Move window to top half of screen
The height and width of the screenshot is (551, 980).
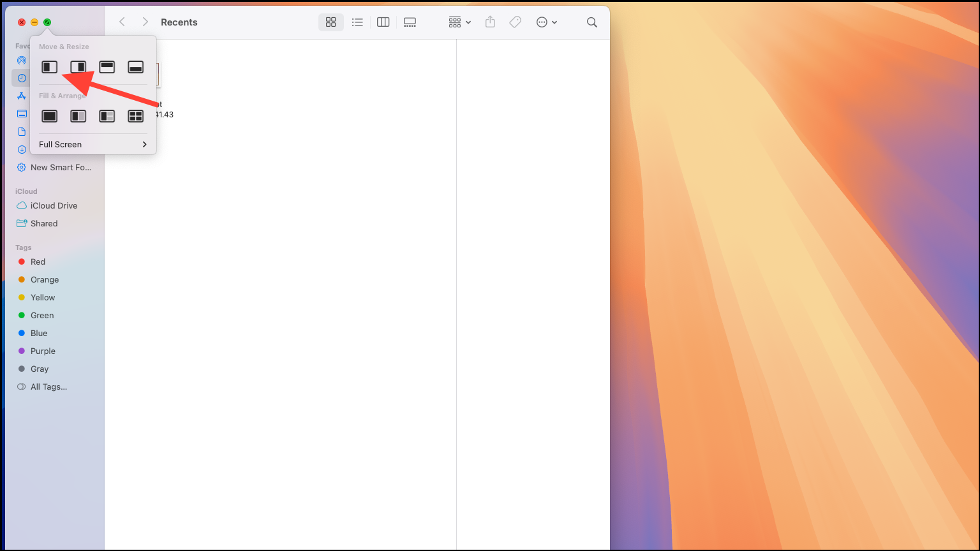pyautogui.click(x=107, y=67)
